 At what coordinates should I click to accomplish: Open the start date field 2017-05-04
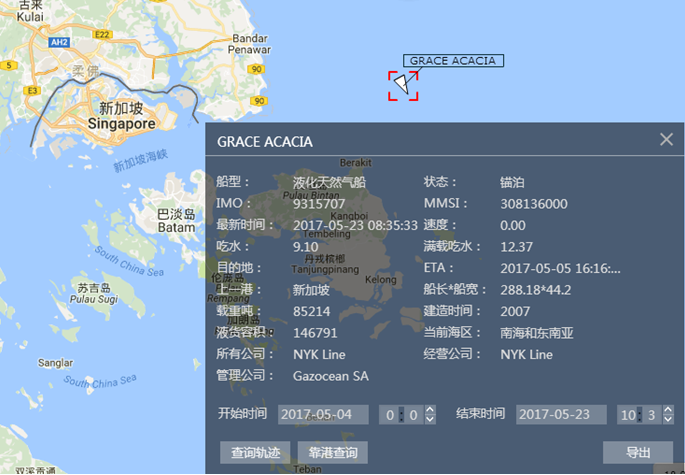323,414
